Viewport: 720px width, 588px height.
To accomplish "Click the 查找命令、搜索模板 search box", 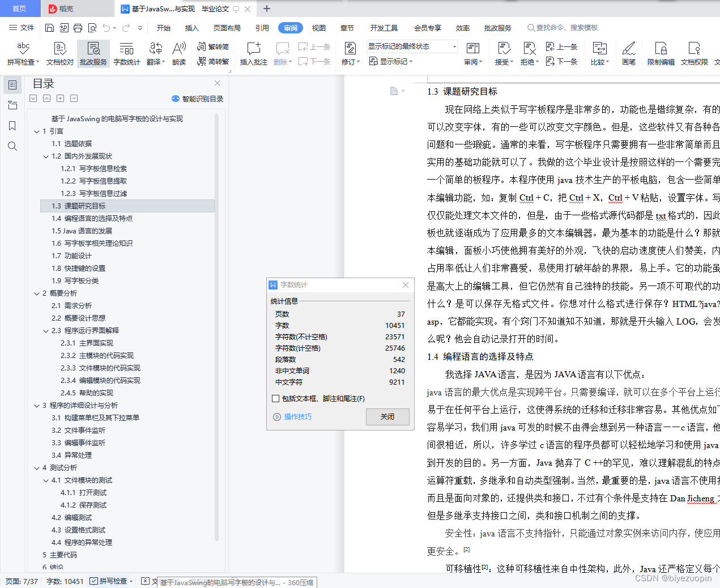I will tap(563, 28).
